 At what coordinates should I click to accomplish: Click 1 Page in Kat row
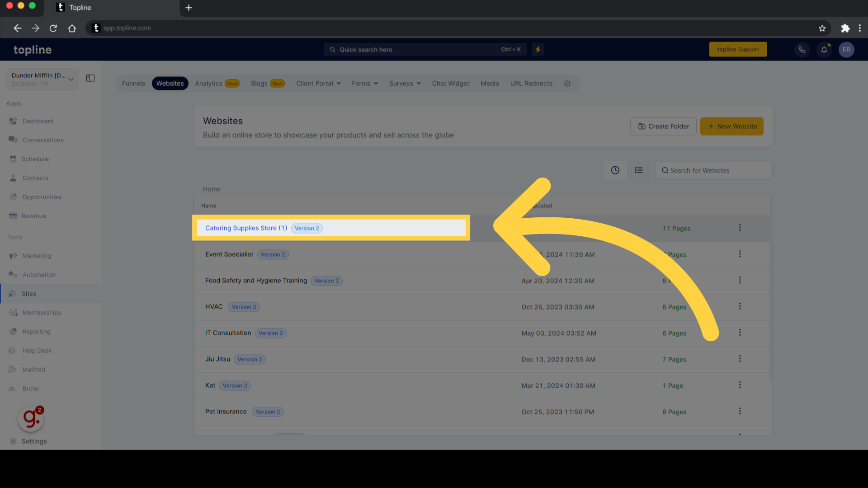click(673, 386)
